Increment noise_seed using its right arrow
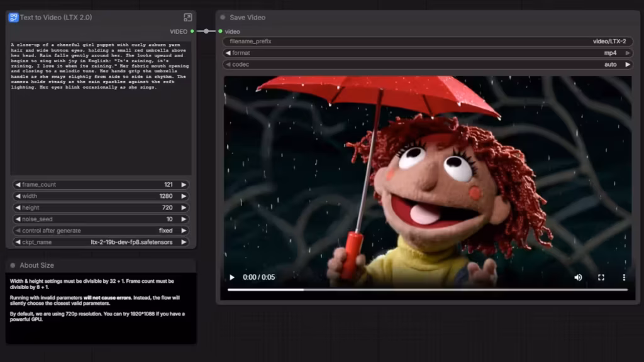Viewport: 644px width, 362px height. coord(184,219)
